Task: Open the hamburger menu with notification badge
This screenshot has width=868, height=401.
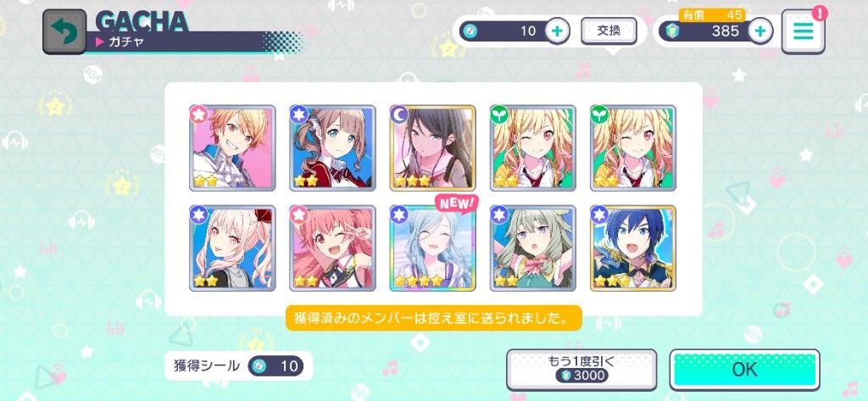Action: click(x=803, y=31)
